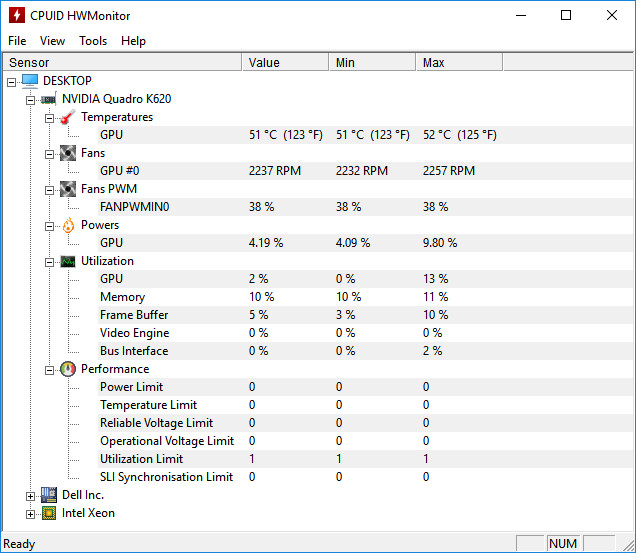This screenshot has height=553, width=636.
Task: Click the motherboard icon for Dell Inc.
Action: click(49, 495)
